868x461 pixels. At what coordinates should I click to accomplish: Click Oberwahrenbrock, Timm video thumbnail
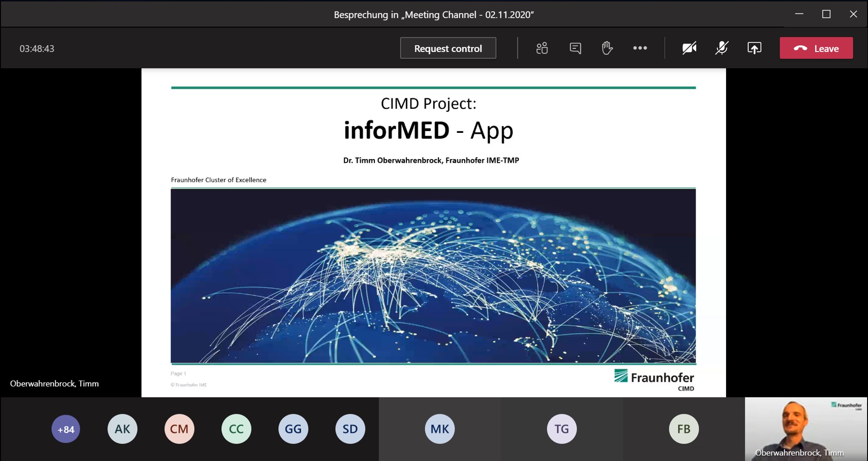pyautogui.click(x=806, y=429)
